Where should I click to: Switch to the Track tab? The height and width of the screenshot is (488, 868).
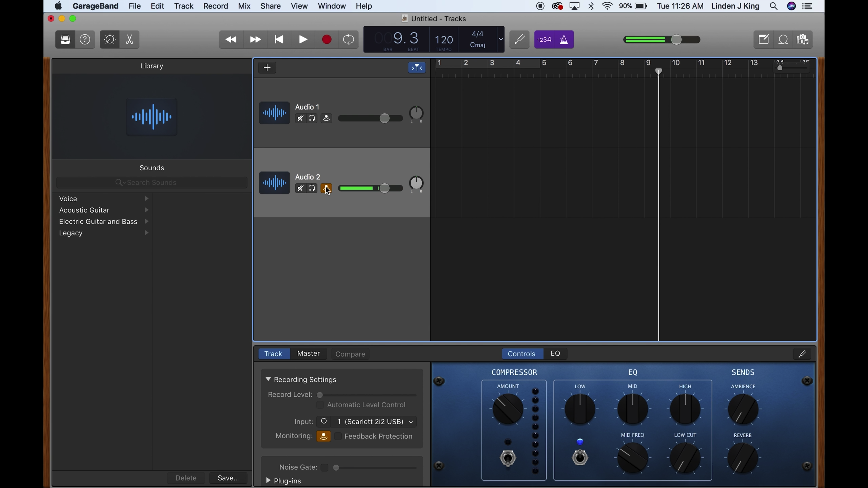point(274,354)
